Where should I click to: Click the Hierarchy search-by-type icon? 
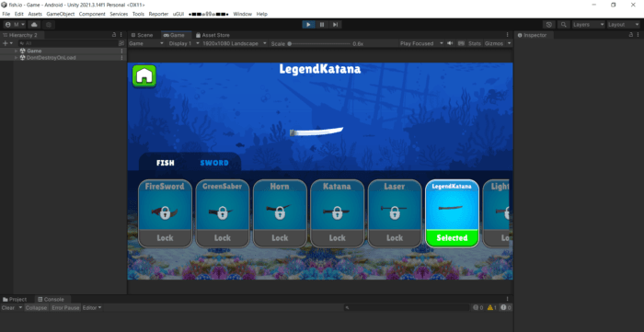click(121, 43)
